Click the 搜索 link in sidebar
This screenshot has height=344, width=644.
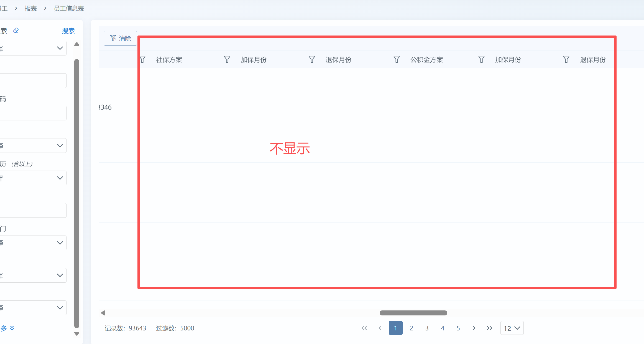(x=68, y=31)
